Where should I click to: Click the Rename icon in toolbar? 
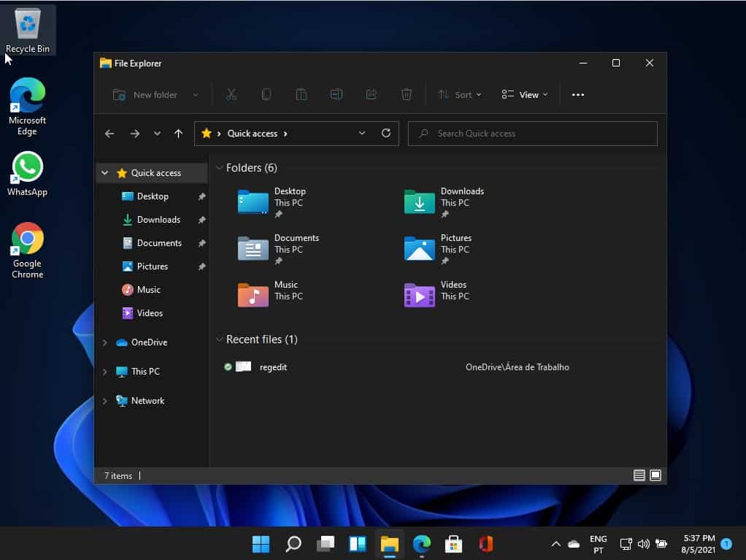(336, 95)
